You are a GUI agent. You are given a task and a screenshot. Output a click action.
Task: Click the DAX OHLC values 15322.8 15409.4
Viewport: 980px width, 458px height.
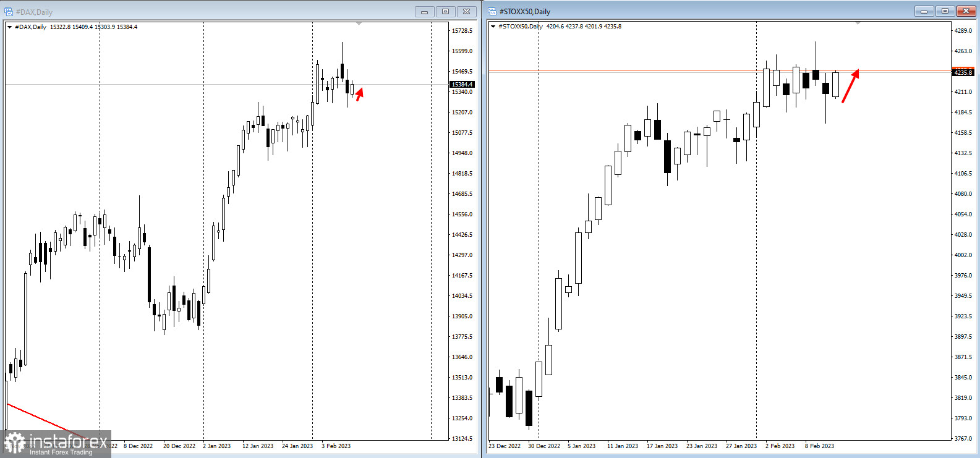click(x=71, y=27)
